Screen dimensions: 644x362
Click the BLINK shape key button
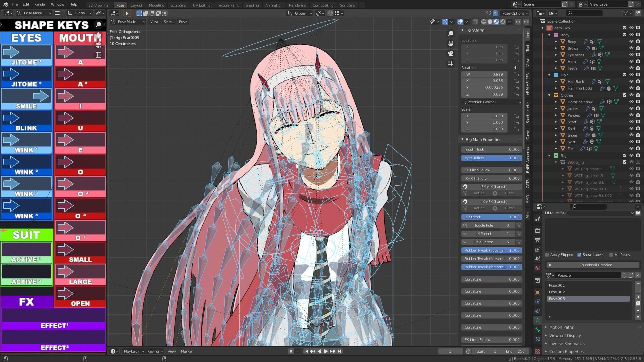(x=26, y=121)
